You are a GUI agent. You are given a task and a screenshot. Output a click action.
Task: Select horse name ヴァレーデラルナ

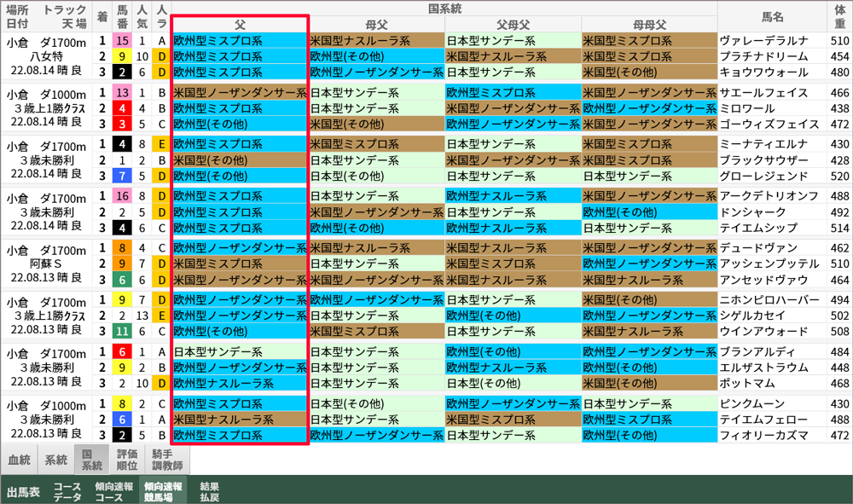(x=763, y=41)
